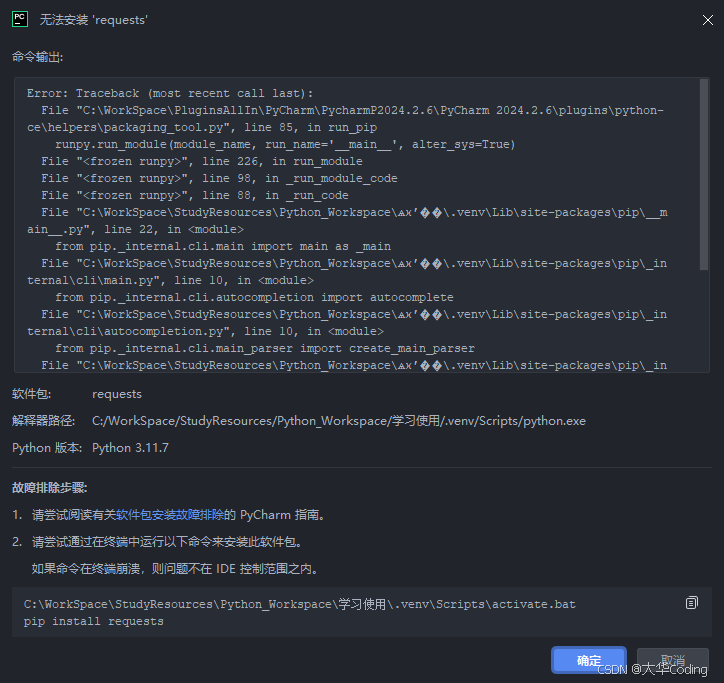Image resolution: width=724 pixels, height=683 pixels.
Task: Select the interpreter path ending python.exe
Action: (x=338, y=421)
